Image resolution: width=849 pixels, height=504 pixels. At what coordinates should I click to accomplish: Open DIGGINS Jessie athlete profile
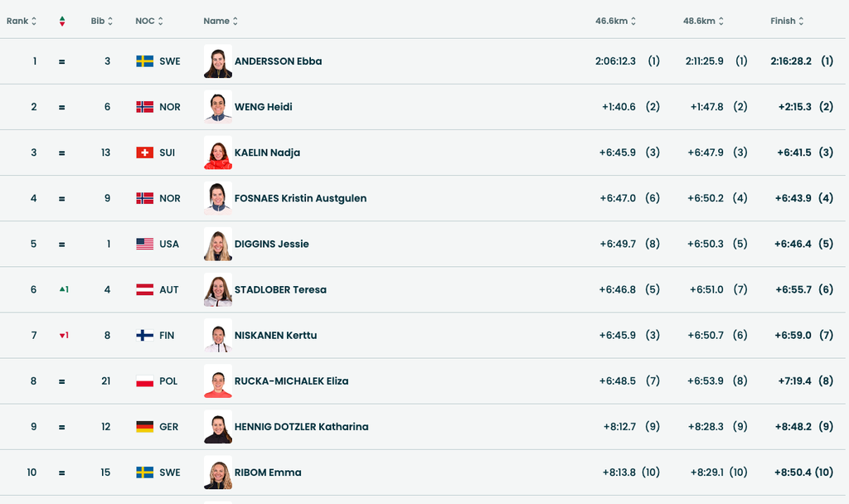271,244
